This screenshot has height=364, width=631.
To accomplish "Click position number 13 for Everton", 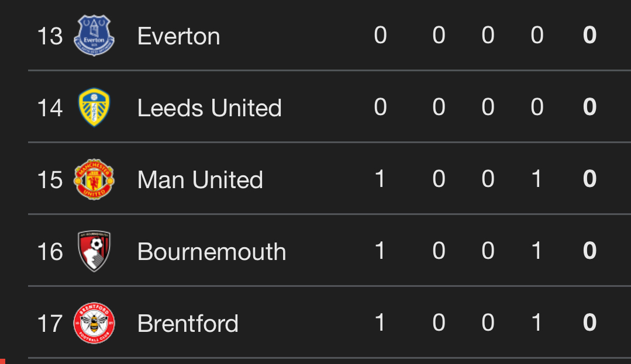I will pos(50,36).
